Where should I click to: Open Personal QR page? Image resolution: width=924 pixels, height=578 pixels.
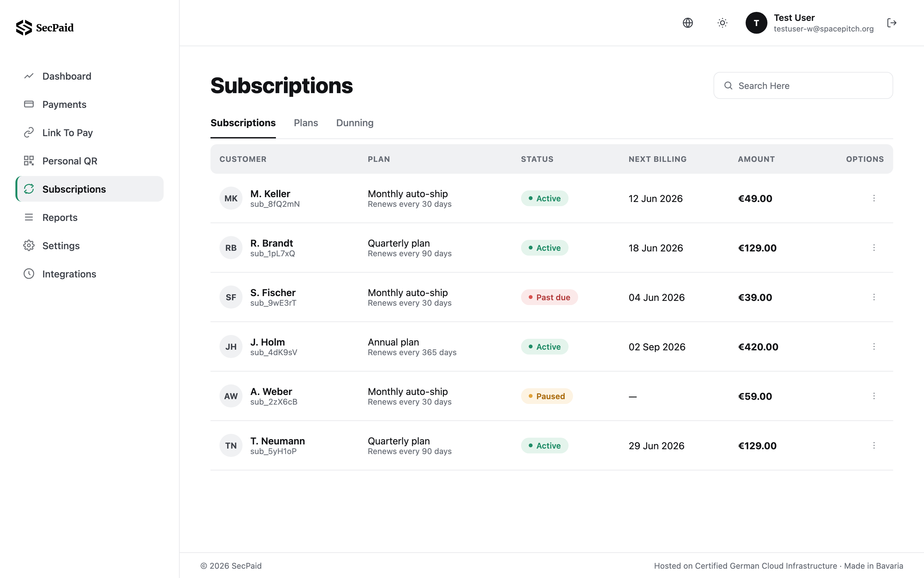pos(89,161)
